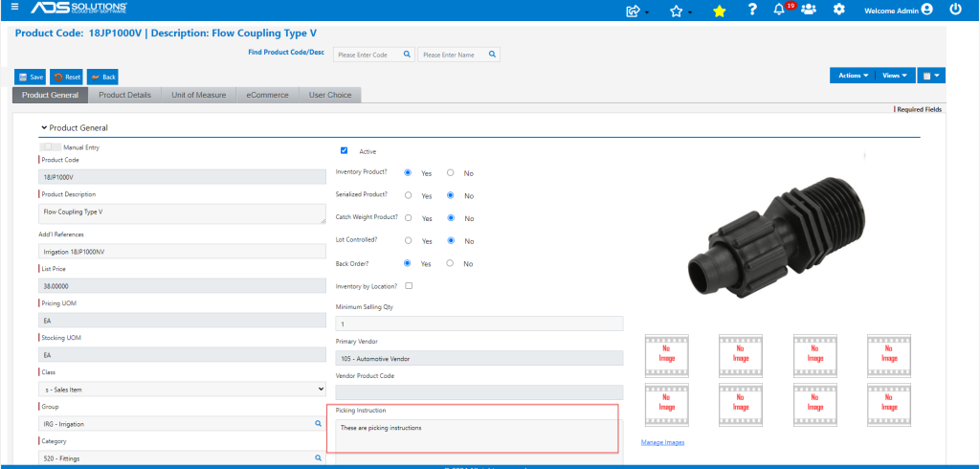Toggle Inventory by Location checkbox
This screenshot has height=469, width=980.
[x=409, y=286]
